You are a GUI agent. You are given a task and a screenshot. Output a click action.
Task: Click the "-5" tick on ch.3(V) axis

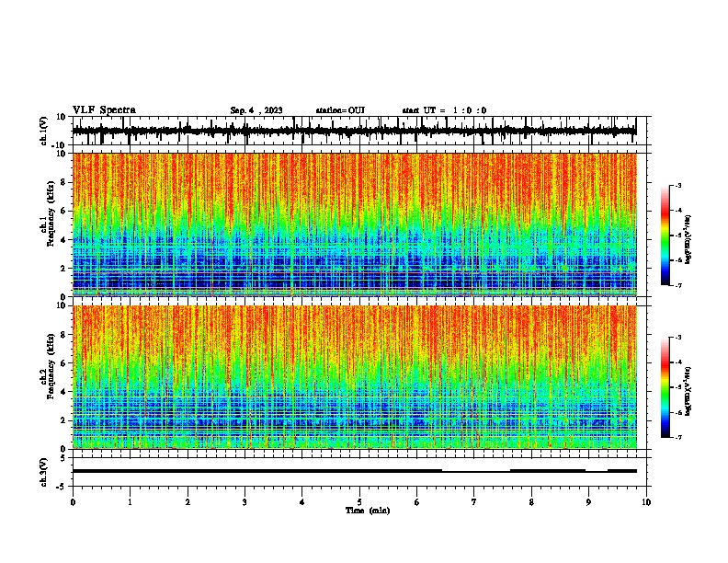click(x=63, y=487)
